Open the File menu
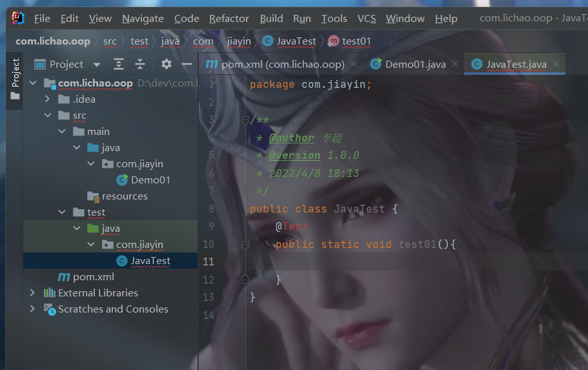 pyautogui.click(x=42, y=18)
